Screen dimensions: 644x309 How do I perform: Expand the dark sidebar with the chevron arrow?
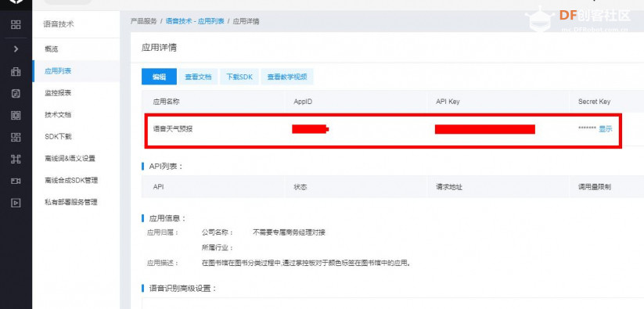(16, 49)
